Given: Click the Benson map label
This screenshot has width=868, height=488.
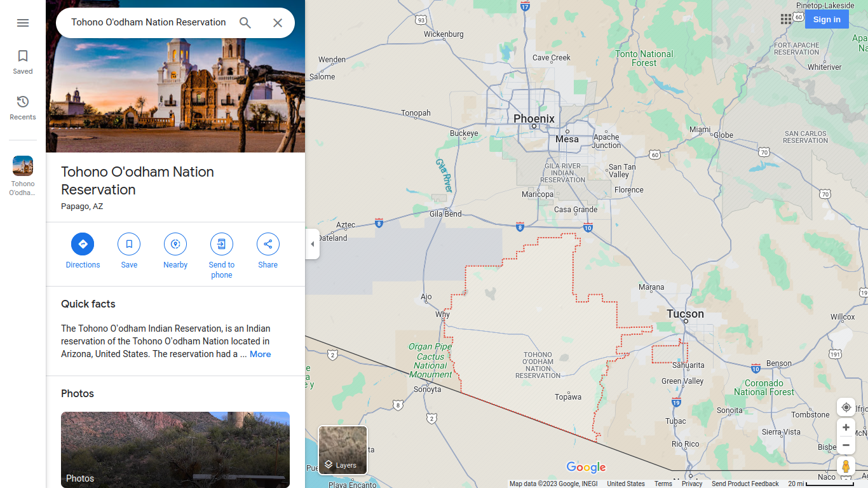Looking at the screenshot, I should point(779,364).
